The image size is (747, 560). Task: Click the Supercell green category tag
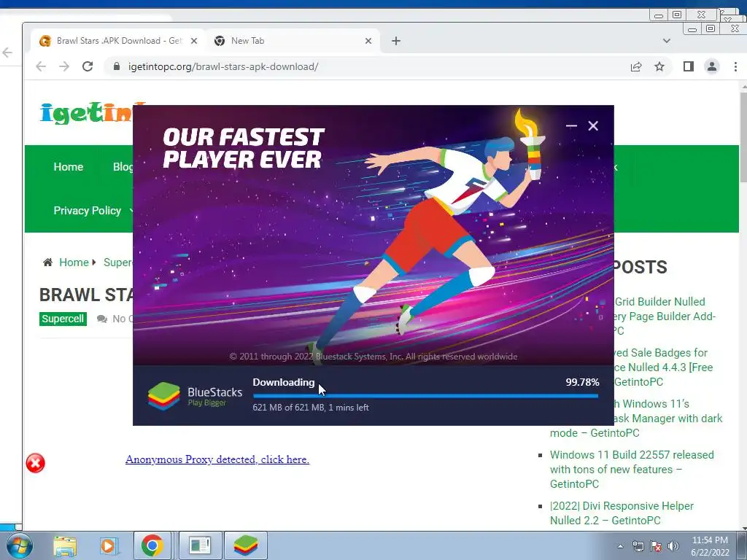pyautogui.click(x=63, y=319)
